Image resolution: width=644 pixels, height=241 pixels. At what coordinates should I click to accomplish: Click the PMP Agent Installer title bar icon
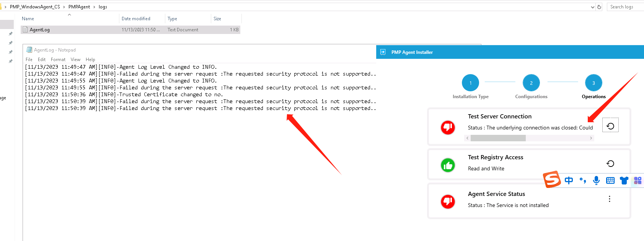[383, 52]
